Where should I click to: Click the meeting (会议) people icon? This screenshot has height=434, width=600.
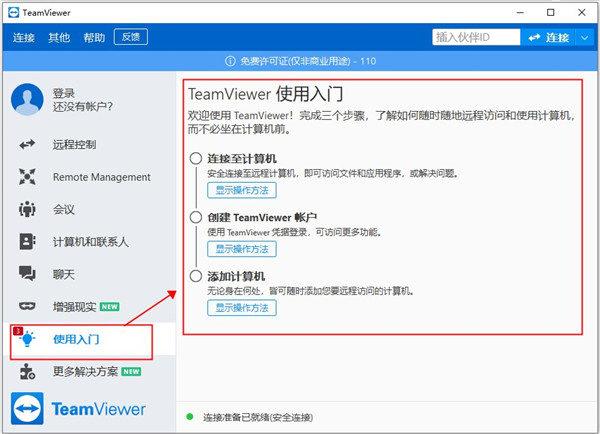click(x=27, y=209)
